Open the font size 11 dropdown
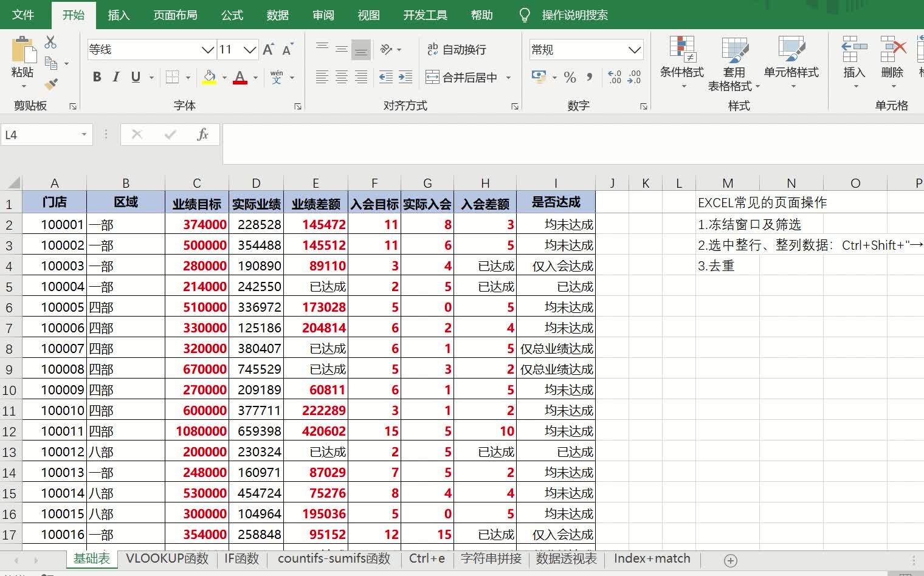 click(x=250, y=49)
